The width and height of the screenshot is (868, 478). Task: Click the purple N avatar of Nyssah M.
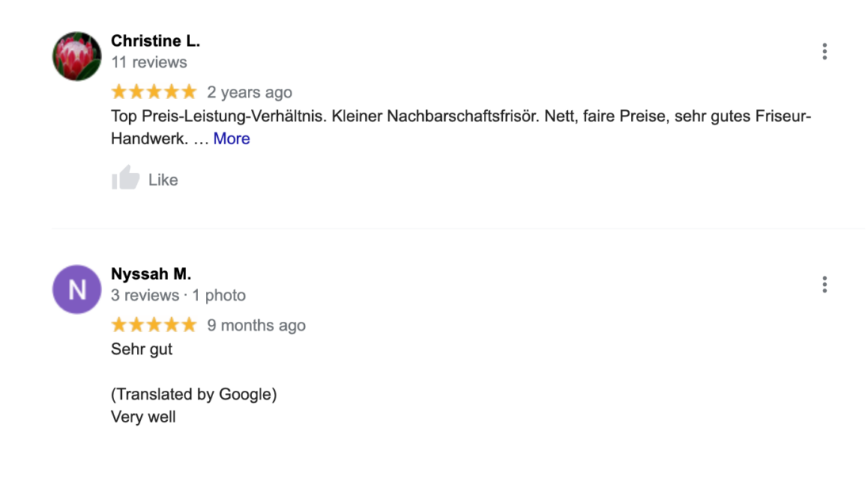click(x=77, y=289)
